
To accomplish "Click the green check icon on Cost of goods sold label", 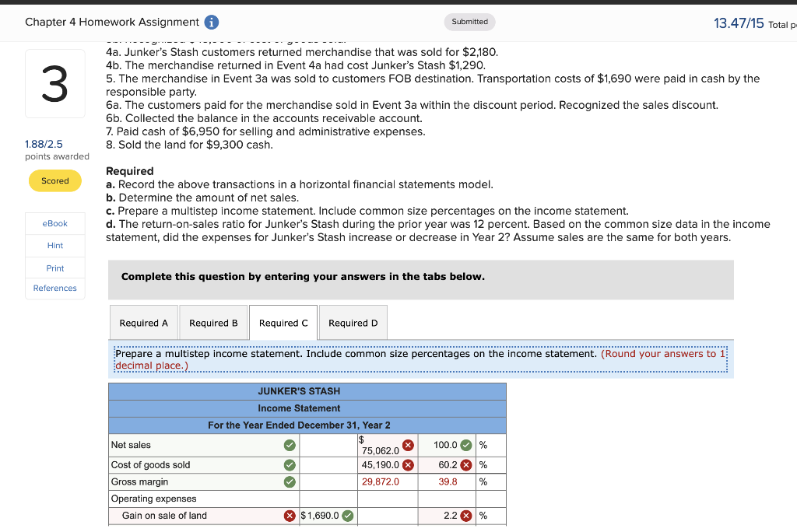I will [x=290, y=465].
